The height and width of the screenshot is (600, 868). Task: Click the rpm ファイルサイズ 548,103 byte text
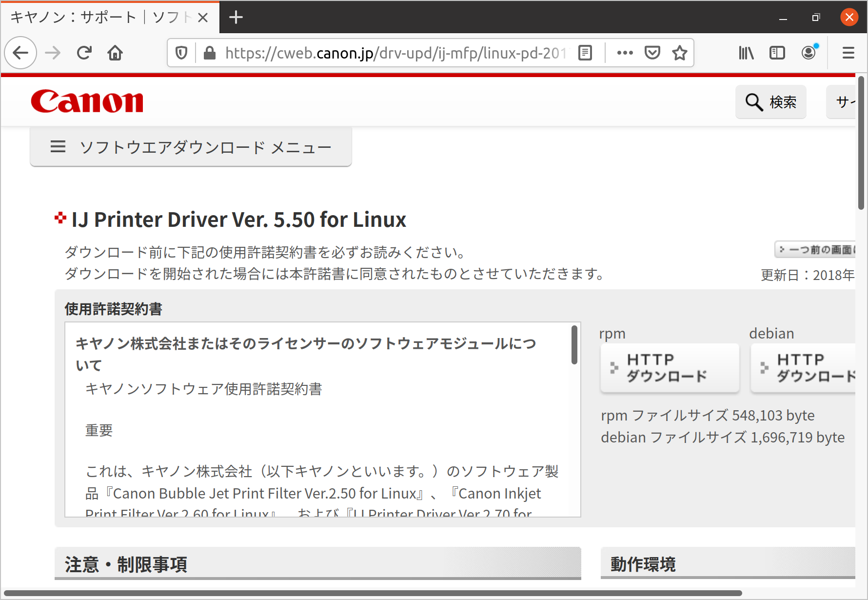point(708,416)
